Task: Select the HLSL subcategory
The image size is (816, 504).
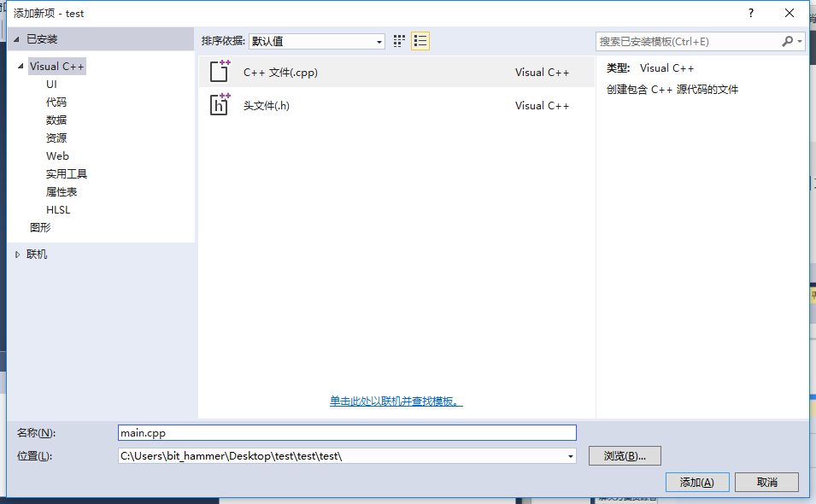Action: point(58,209)
